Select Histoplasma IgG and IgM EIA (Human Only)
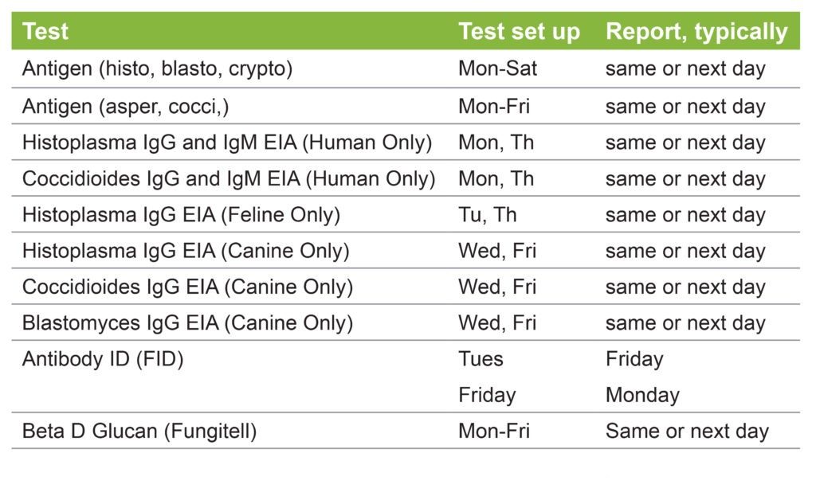This screenshot has width=816, height=504. [x=227, y=143]
